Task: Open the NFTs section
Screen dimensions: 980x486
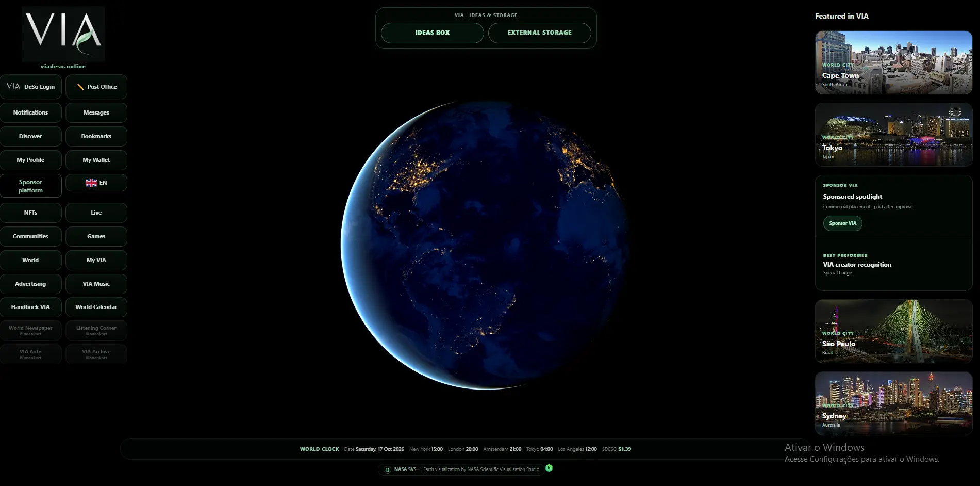Action: (x=31, y=213)
